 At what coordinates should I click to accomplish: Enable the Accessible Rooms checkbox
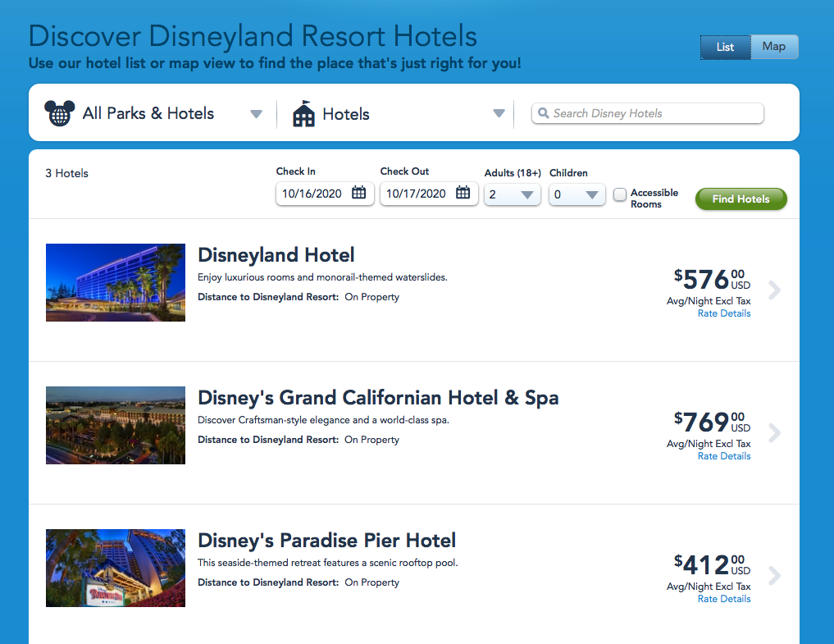pyautogui.click(x=620, y=194)
